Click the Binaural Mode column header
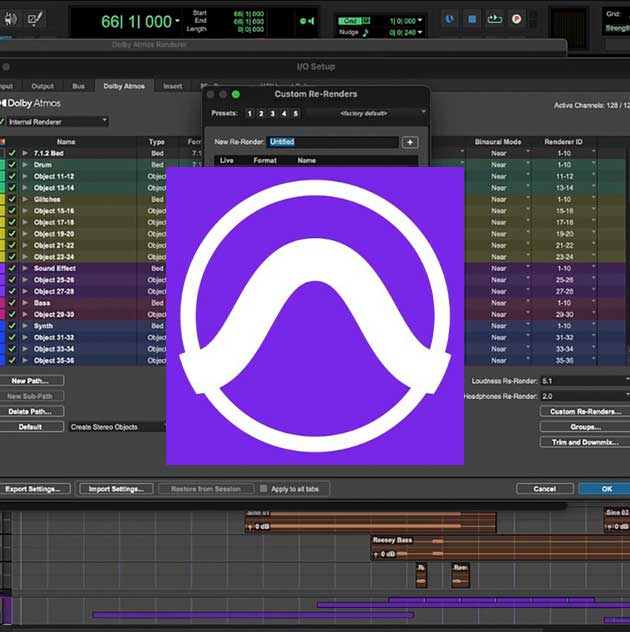This screenshot has width=630, height=632. 498,142
